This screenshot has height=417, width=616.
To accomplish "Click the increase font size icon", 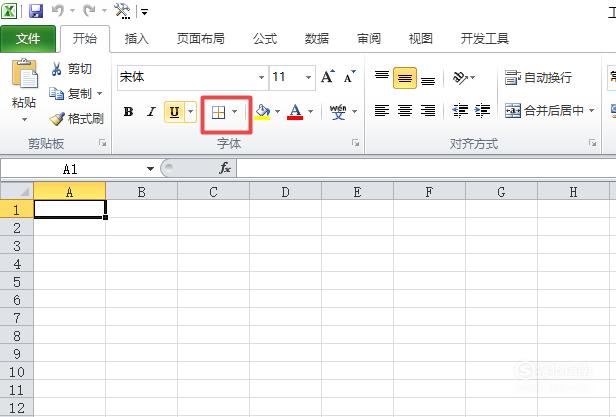I will tap(327, 77).
